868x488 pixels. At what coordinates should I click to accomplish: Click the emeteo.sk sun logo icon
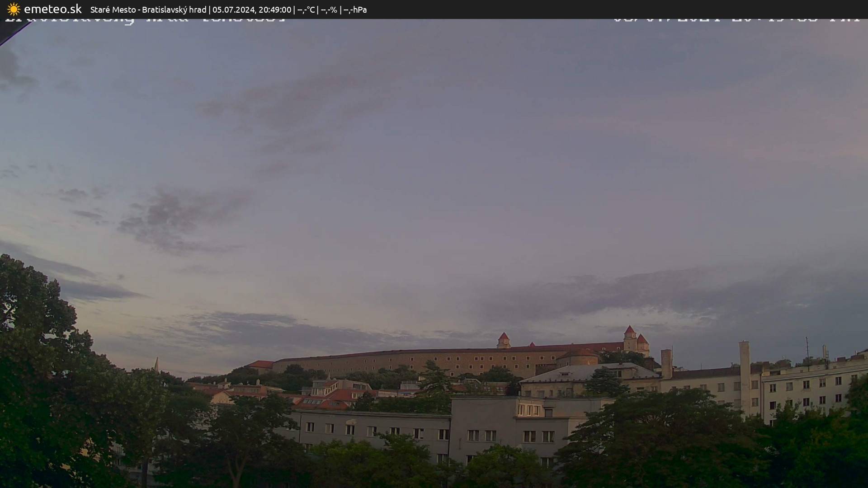tap(14, 9)
